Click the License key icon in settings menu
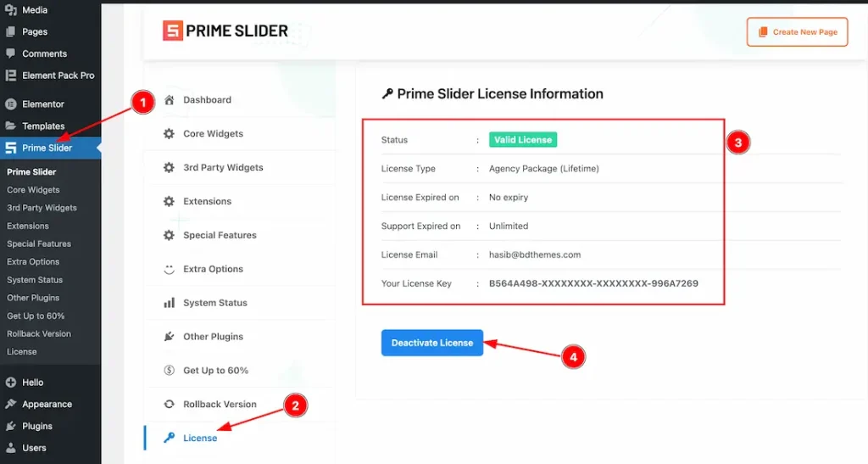The height and width of the screenshot is (464, 868). [169, 438]
